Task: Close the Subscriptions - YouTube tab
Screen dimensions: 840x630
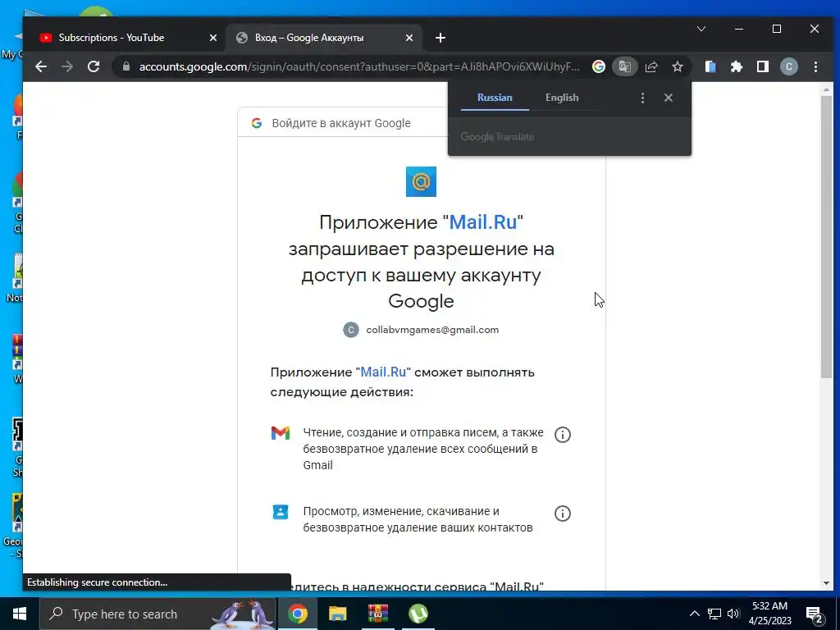Action: pyautogui.click(x=213, y=38)
